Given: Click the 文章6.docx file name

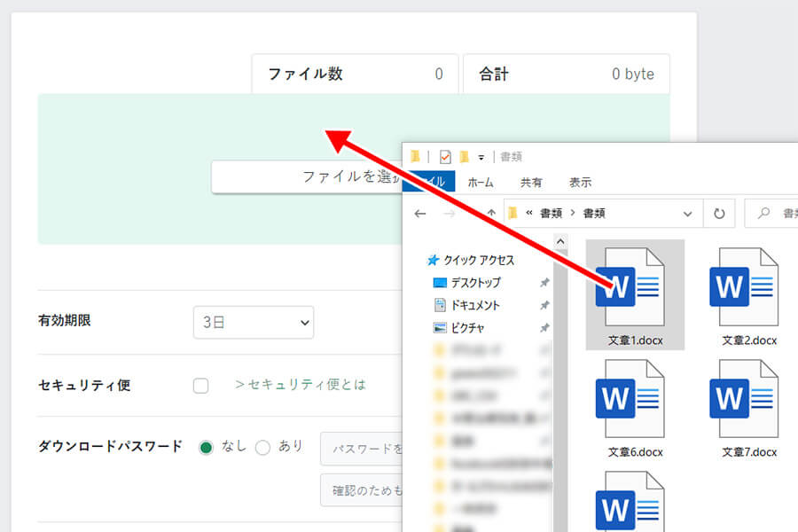Looking at the screenshot, I should coord(635,452).
